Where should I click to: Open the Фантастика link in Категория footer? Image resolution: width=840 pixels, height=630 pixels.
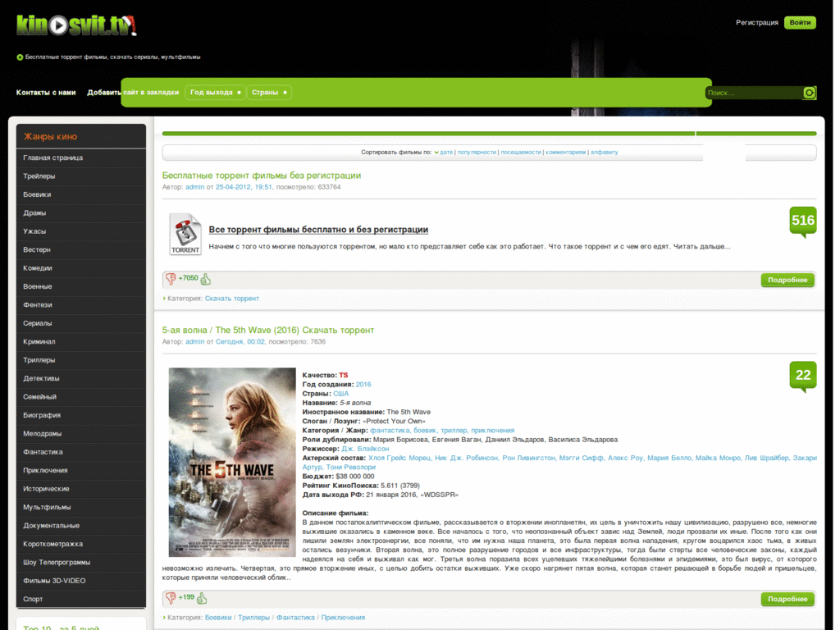tap(295, 617)
